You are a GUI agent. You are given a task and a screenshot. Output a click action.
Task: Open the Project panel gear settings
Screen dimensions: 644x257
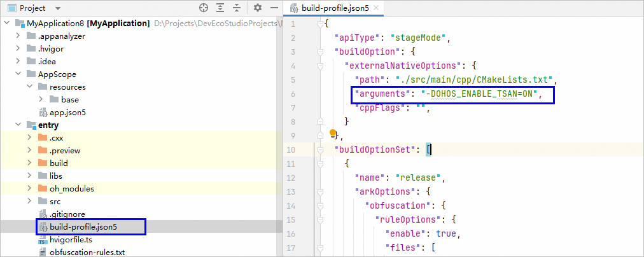[x=258, y=8]
